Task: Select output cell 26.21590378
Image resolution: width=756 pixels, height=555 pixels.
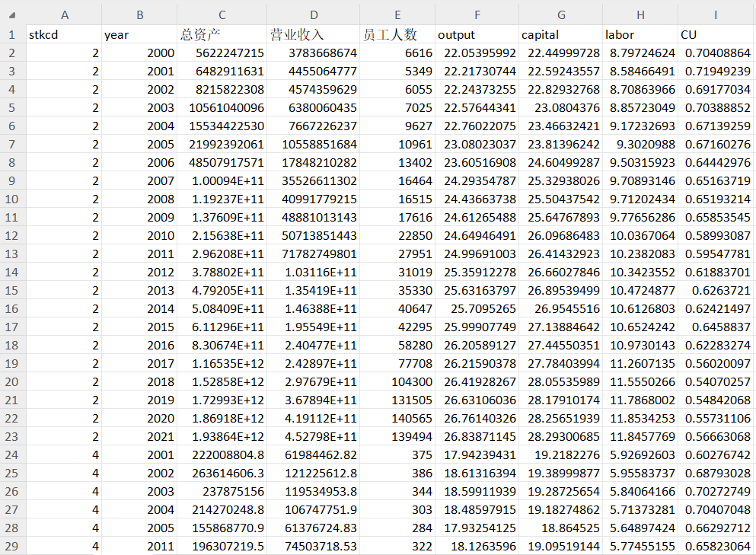Action: [477, 364]
